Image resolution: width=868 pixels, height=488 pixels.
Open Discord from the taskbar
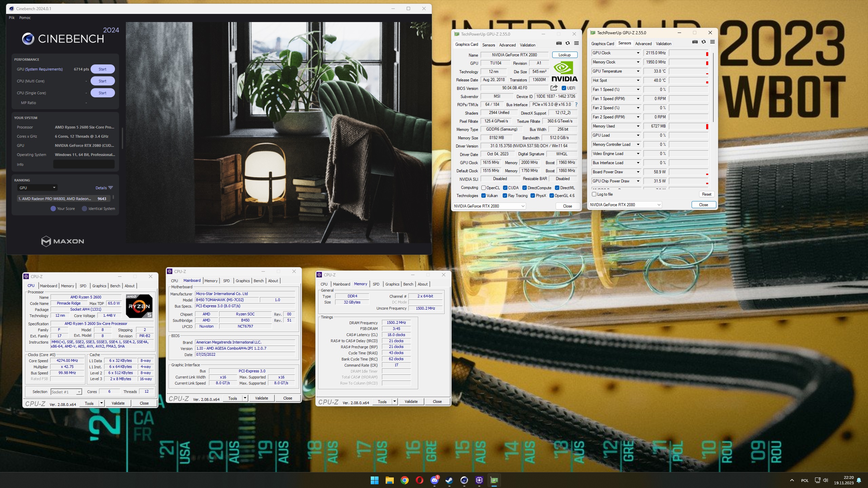click(434, 480)
